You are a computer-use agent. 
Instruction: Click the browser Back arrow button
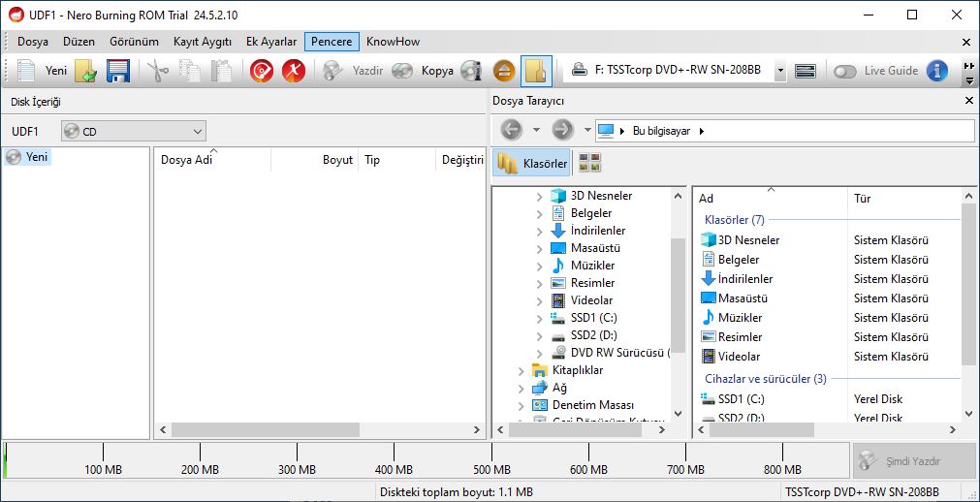point(511,130)
